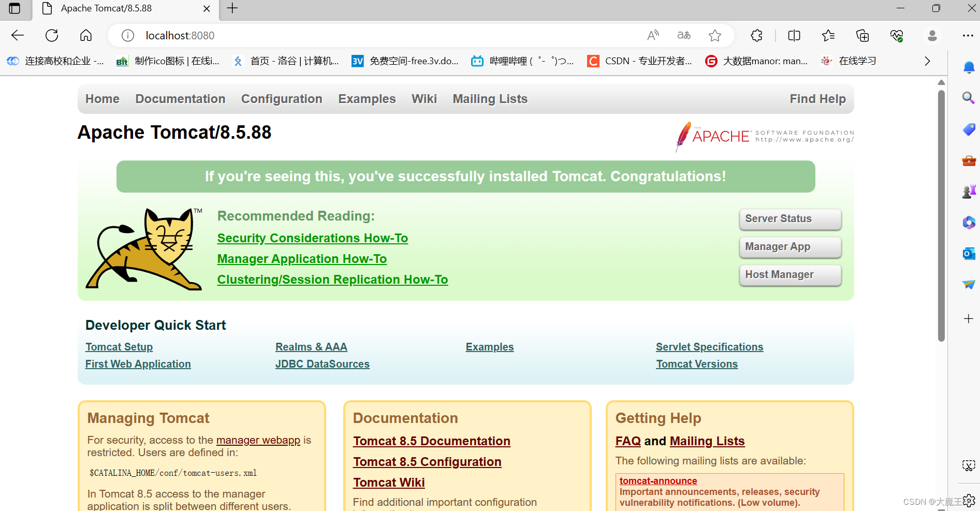Click the Translate page icon
The image size is (980, 511).
click(684, 35)
